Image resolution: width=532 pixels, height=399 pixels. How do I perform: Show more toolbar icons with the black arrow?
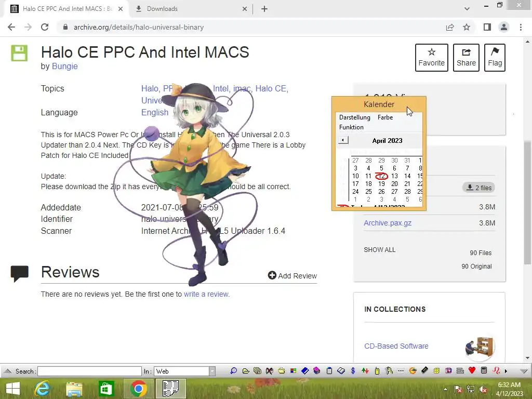click(x=506, y=371)
